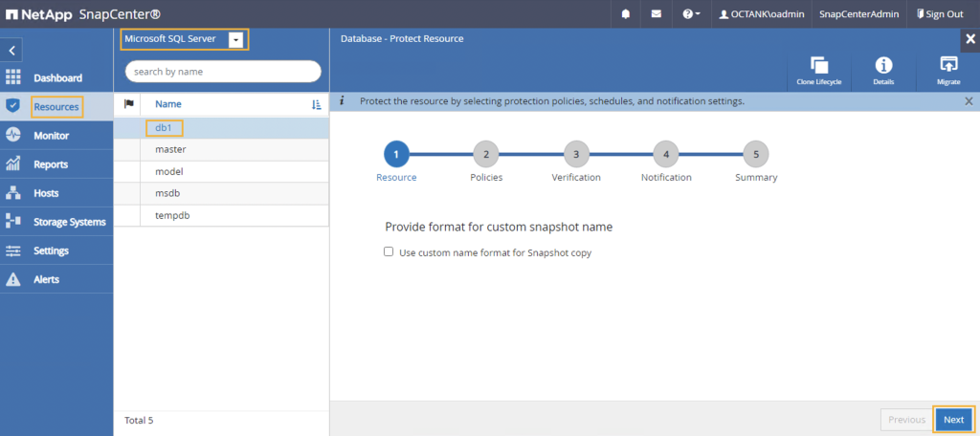Open the Dashboard section
The image size is (980, 436).
(x=57, y=78)
